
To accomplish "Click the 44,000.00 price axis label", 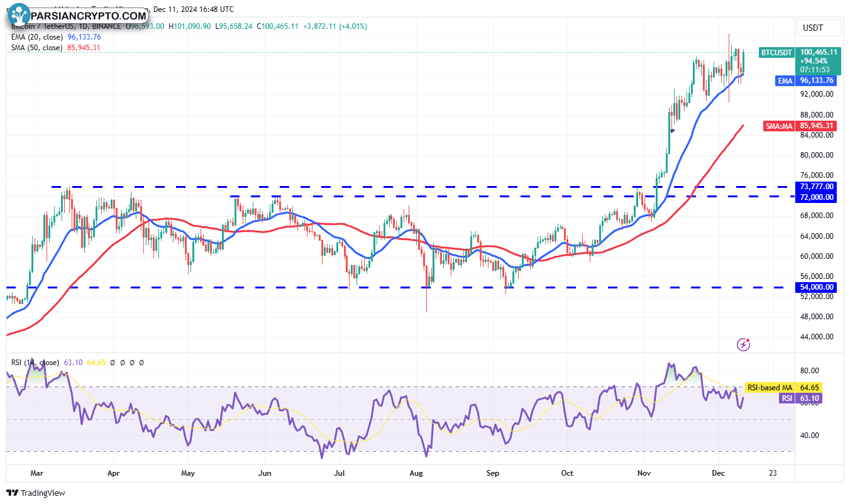I will [x=817, y=337].
